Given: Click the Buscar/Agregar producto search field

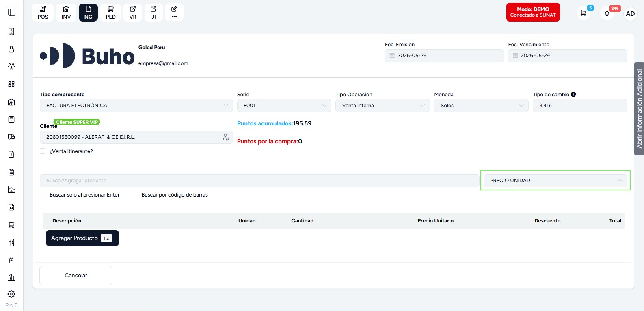Looking at the screenshot, I should 259,181.
